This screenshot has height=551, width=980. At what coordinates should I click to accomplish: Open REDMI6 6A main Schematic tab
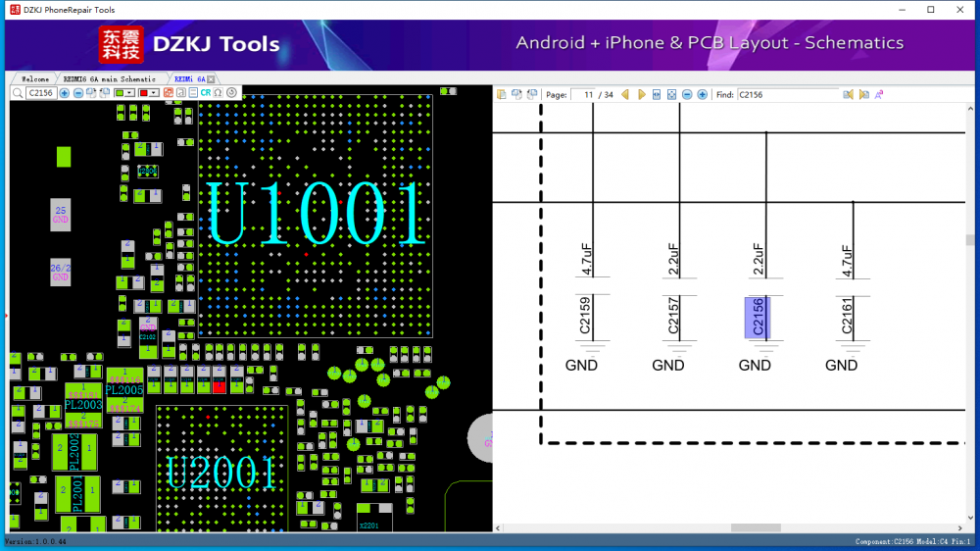pos(110,79)
